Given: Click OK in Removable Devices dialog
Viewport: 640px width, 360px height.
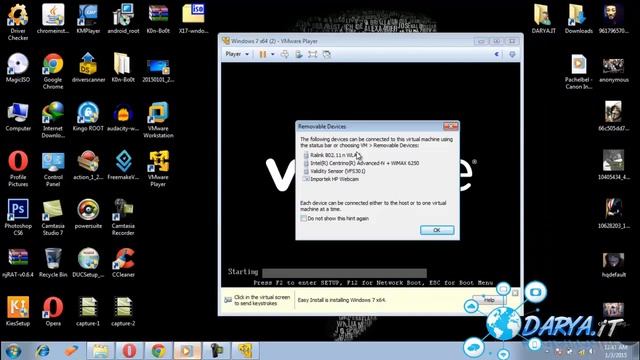Looking at the screenshot, I should 437,230.
